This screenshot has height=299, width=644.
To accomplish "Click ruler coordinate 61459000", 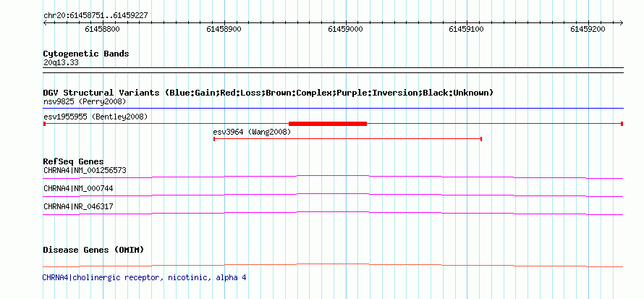I will 345,29.
